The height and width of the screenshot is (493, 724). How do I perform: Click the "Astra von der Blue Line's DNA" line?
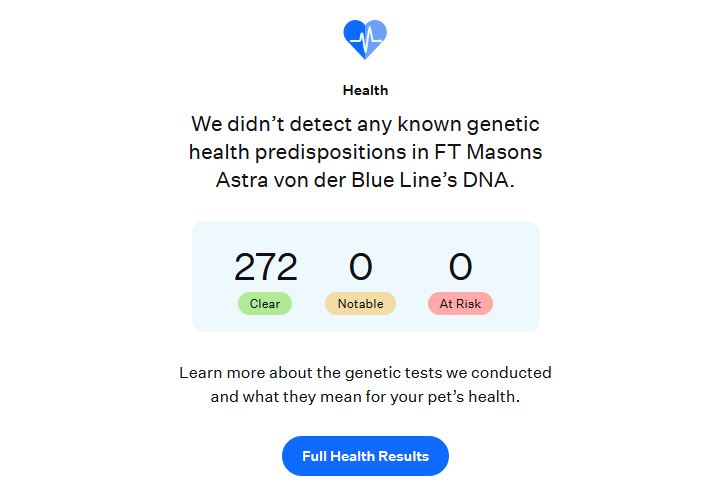point(364,180)
